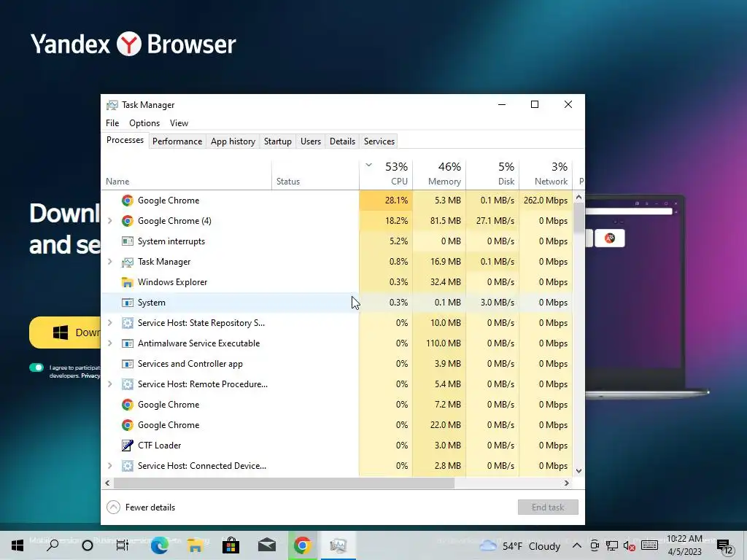747x560 pixels.
Task: Click vertical scrollbar down arrow
Action: (578, 471)
